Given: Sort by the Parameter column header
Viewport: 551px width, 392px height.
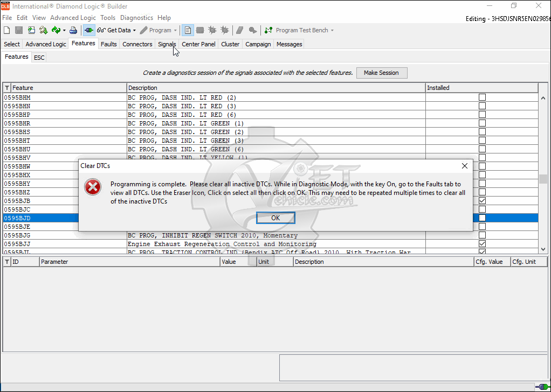Looking at the screenshot, I should click(x=130, y=262).
